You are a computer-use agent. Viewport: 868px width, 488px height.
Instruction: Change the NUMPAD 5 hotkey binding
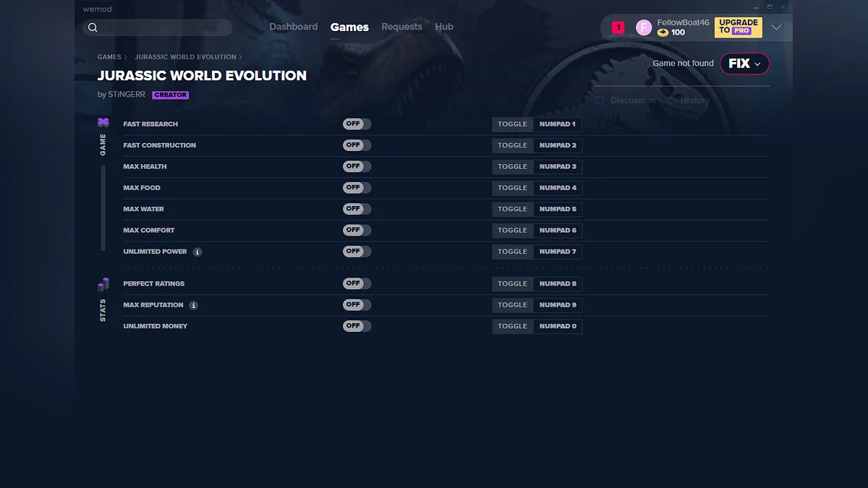coord(558,209)
